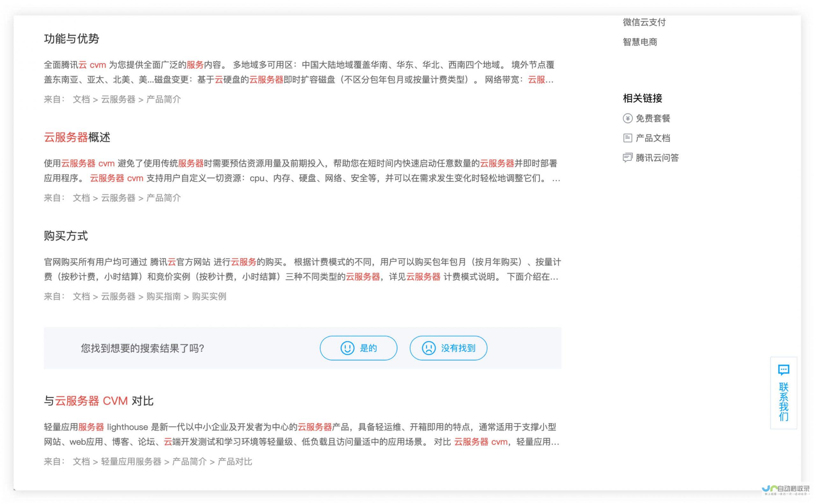
Task: Open the 云服务器概述 result title
Action: pyautogui.click(x=77, y=137)
